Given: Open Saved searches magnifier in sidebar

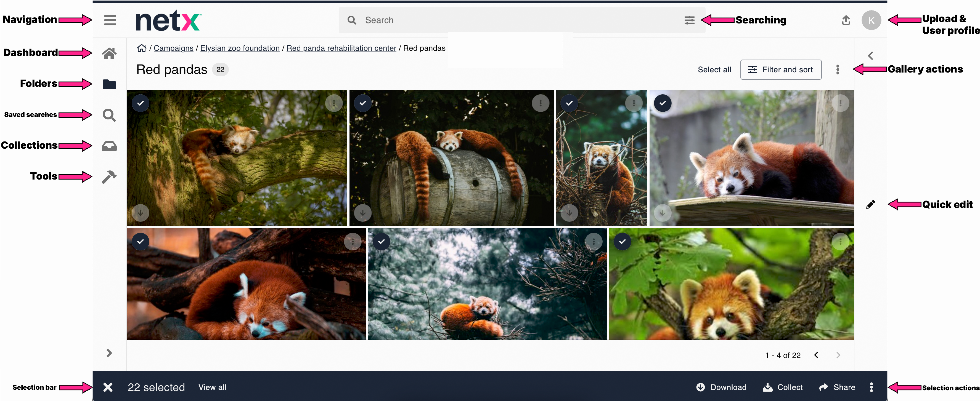Looking at the screenshot, I should point(109,115).
